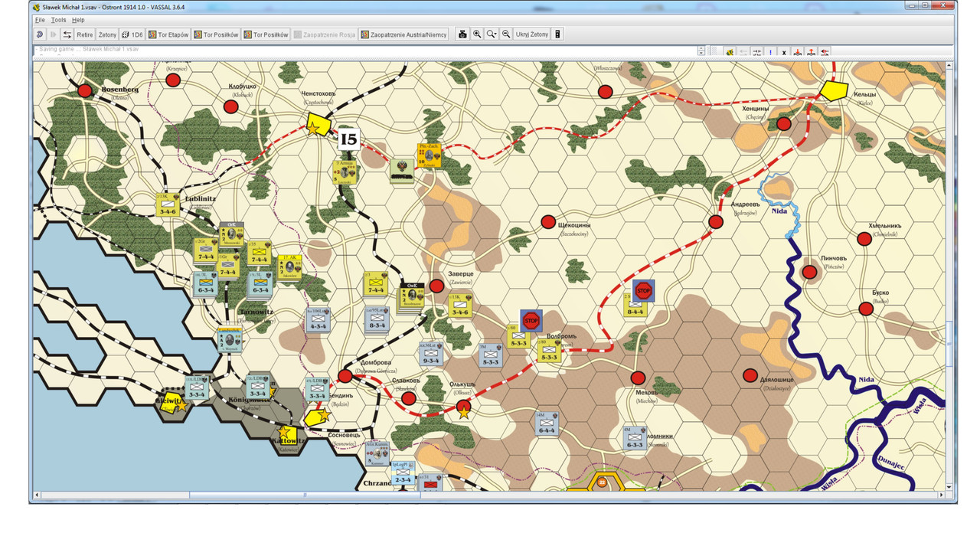Click the step forward through logfile icon
980x546 pixels.
pos(54,34)
